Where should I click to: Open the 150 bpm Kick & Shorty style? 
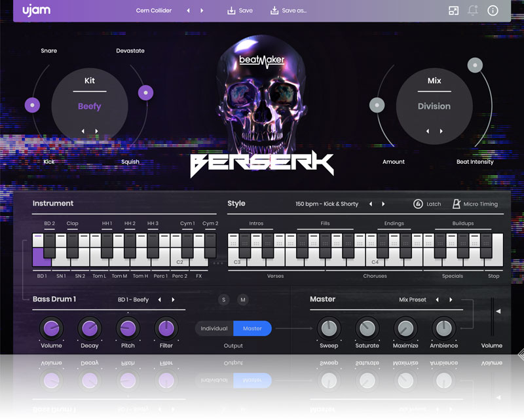tap(327, 204)
